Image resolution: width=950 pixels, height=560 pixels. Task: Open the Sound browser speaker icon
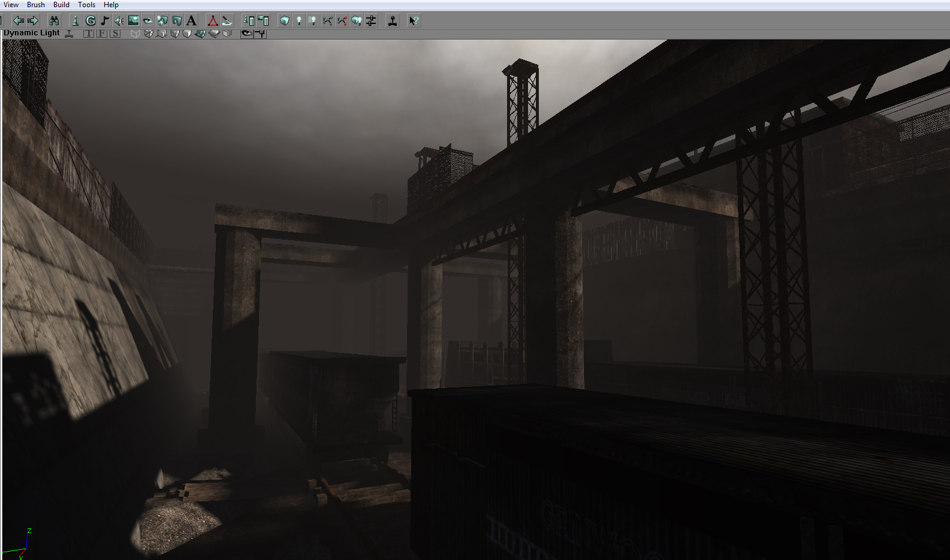119,21
